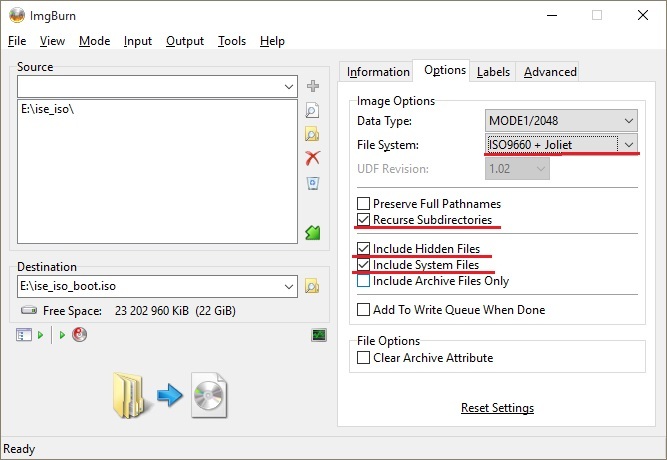
Task: Click the green plus add source icon
Action: pos(313,86)
